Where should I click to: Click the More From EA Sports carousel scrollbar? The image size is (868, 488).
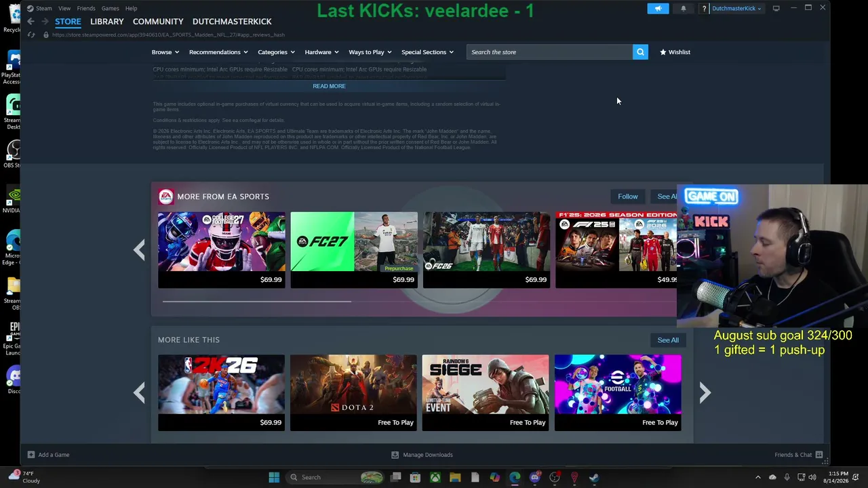(257, 302)
